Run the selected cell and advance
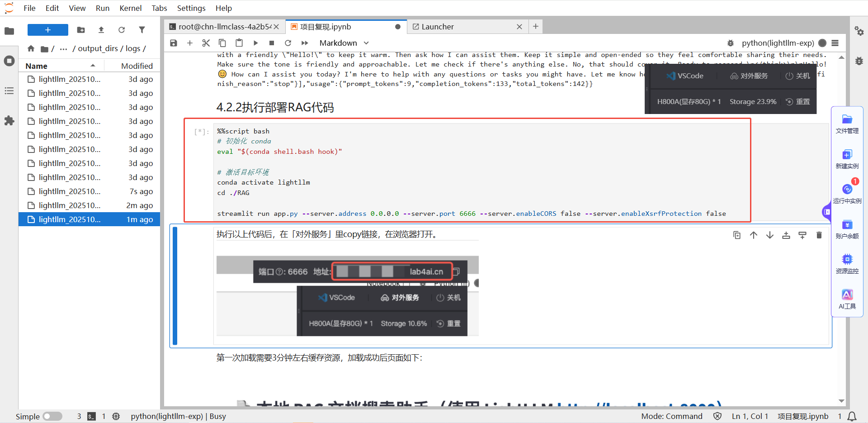 255,43
